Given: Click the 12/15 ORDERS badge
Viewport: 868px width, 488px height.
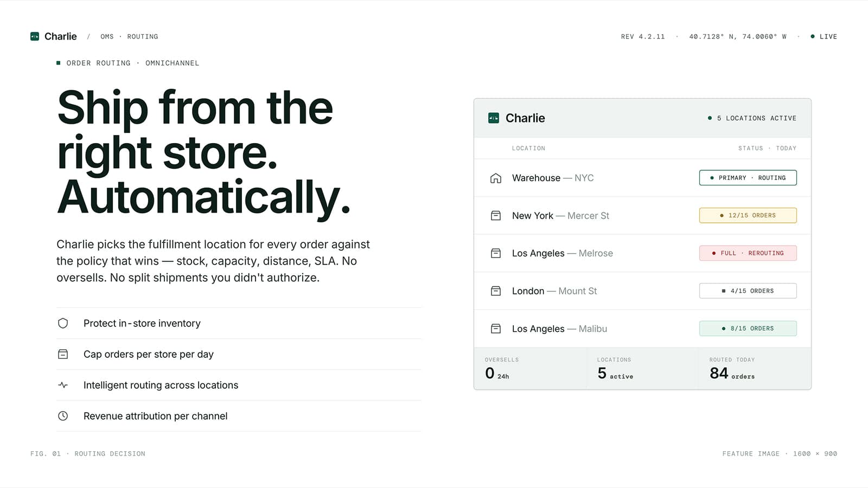Looking at the screenshot, I should (748, 215).
